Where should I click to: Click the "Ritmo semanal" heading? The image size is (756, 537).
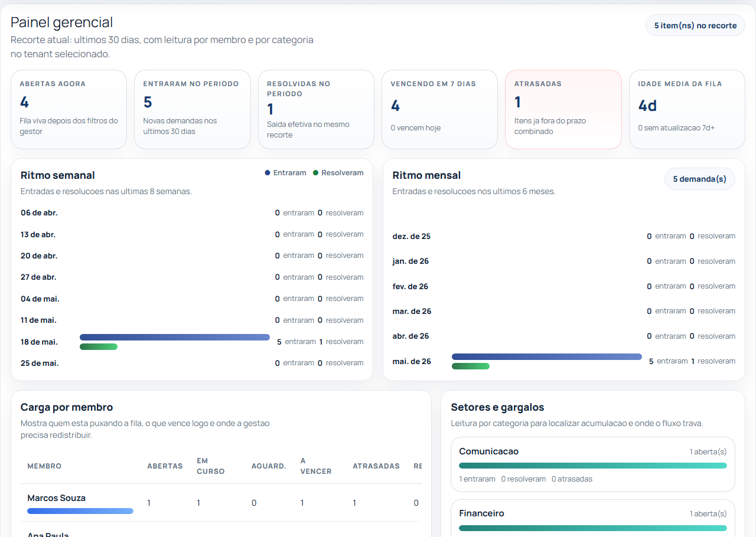click(58, 175)
